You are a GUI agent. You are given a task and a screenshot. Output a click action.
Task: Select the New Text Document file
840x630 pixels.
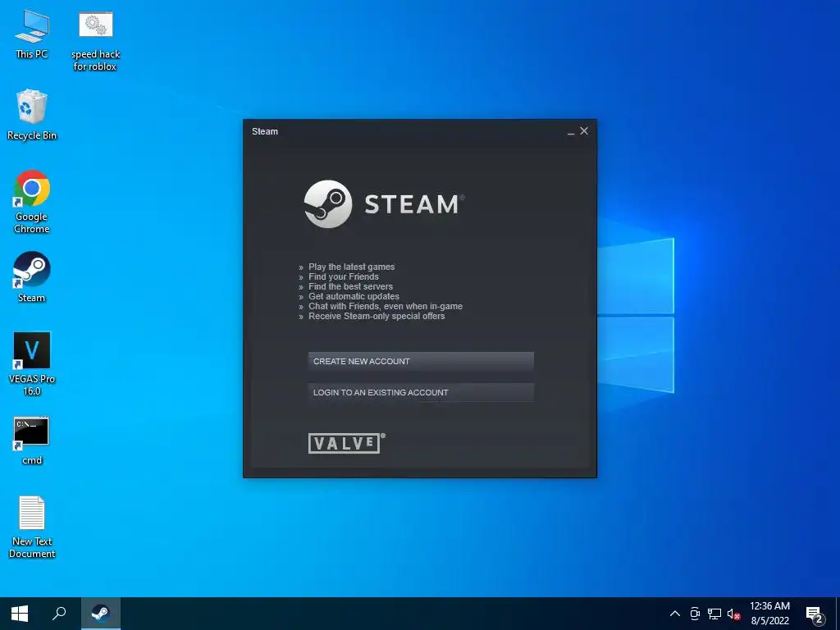point(32,527)
